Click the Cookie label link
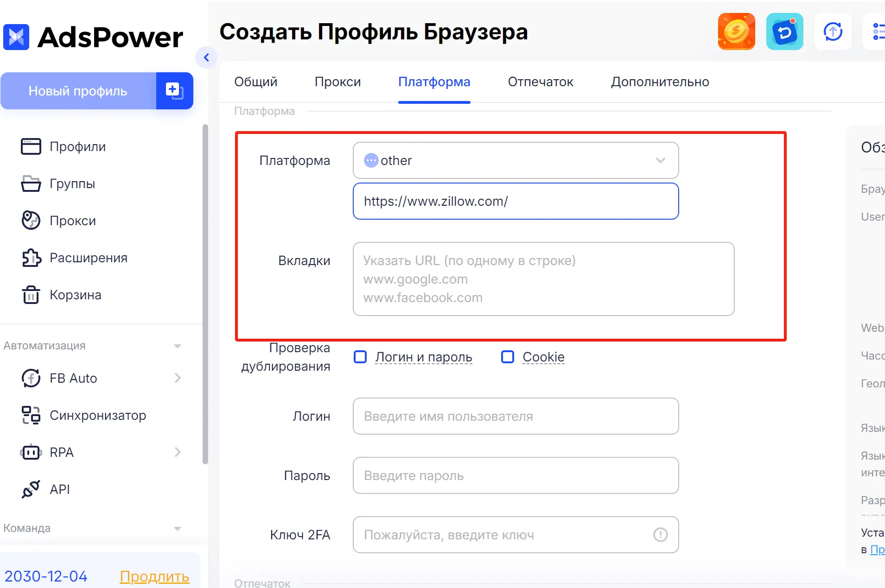885x588 pixels. pyautogui.click(x=543, y=357)
